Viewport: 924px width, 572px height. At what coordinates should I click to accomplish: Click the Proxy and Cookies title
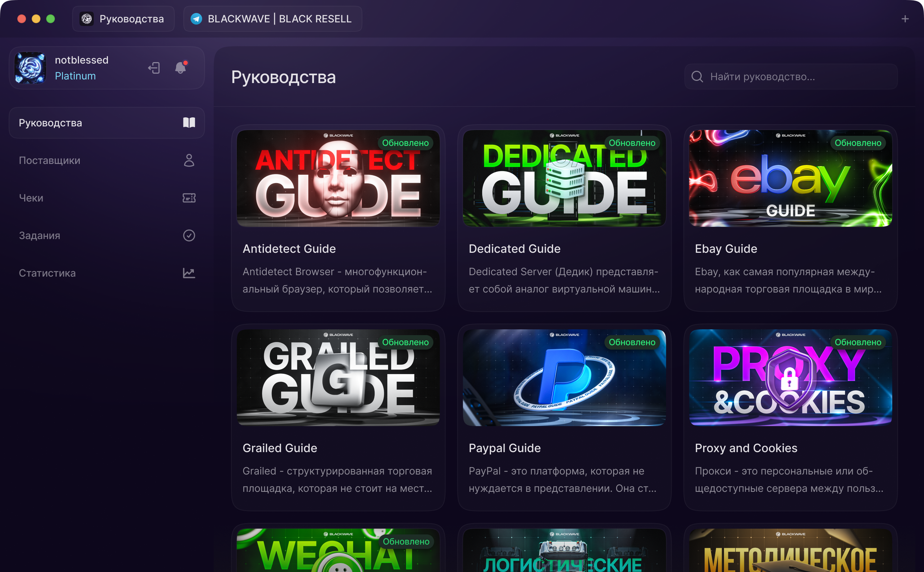point(746,448)
